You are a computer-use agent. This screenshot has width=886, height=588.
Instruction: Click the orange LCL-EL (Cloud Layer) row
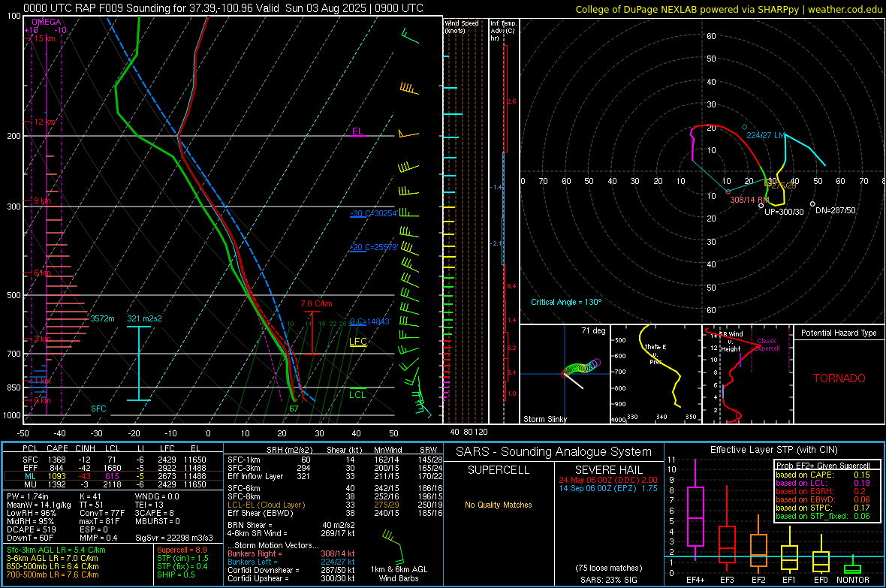pyautogui.click(x=335, y=505)
